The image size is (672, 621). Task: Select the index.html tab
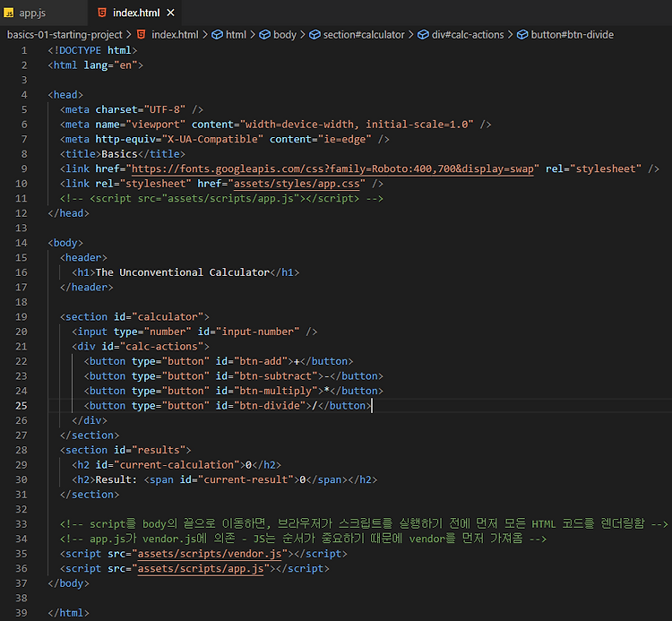(x=136, y=13)
